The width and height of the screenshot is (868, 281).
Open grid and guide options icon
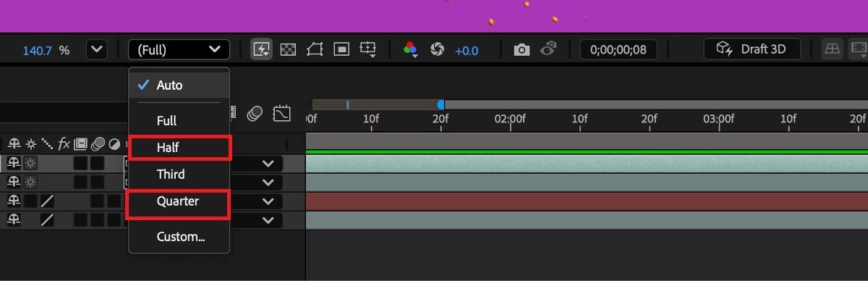click(x=368, y=49)
